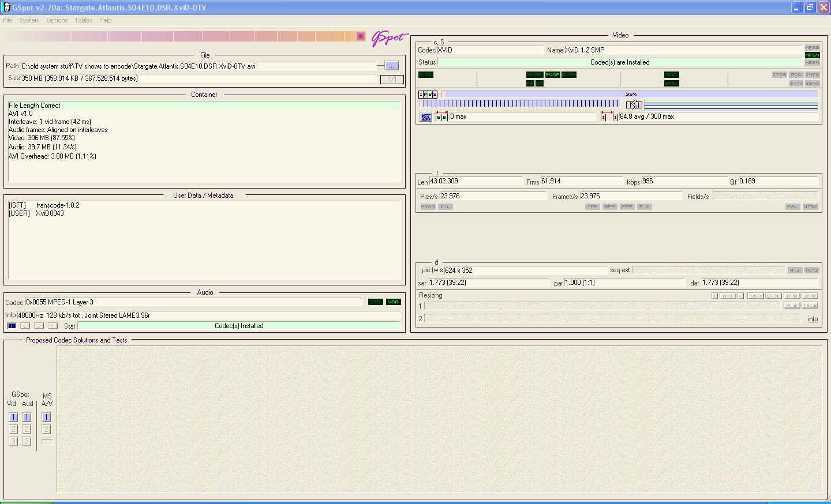831x504 pixels.
Task: Click the purple square icon on progress bar
Action: tap(361, 36)
